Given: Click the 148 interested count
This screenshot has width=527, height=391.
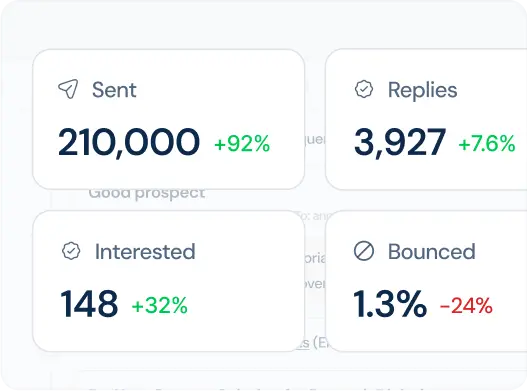Looking at the screenshot, I should coord(89,304).
